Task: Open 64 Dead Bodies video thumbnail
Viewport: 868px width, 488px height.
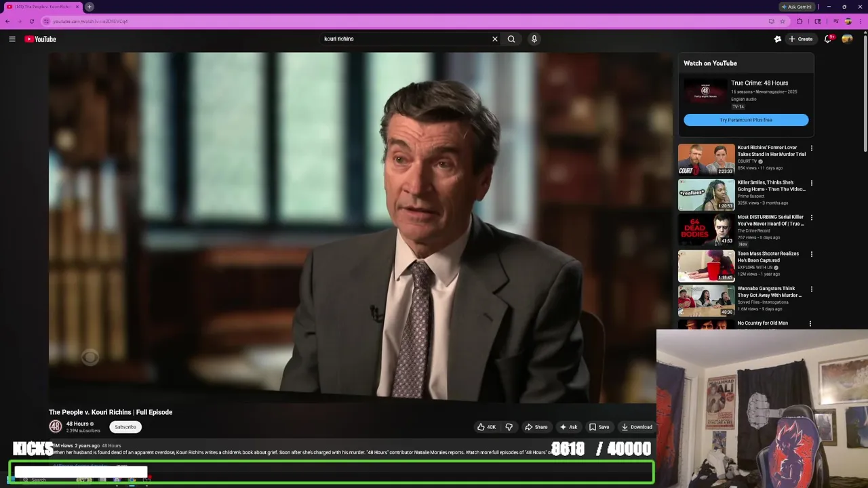Action: coord(707,230)
